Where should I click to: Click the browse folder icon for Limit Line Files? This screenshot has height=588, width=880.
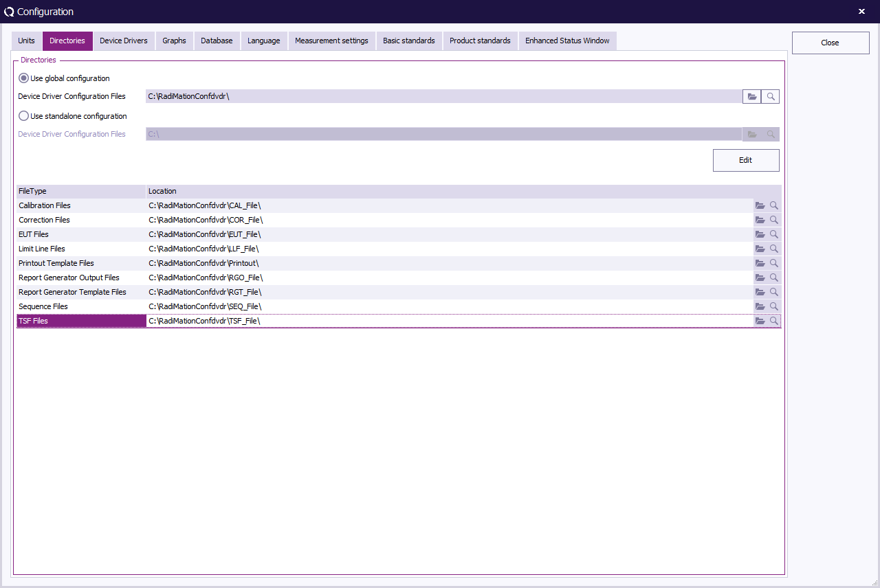click(760, 249)
